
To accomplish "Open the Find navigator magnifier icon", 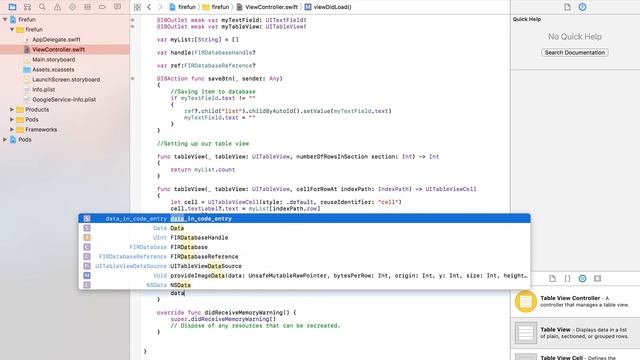I will point(42,7).
